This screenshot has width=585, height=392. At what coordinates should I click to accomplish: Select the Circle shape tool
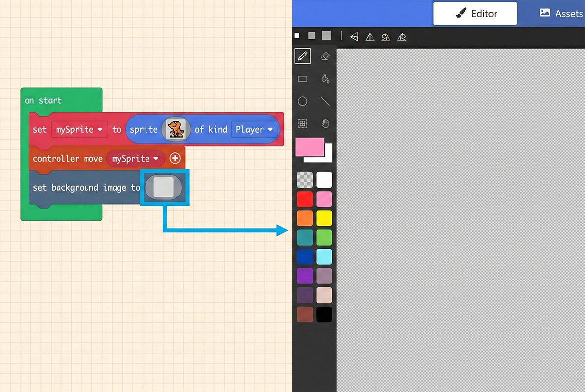(x=303, y=101)
